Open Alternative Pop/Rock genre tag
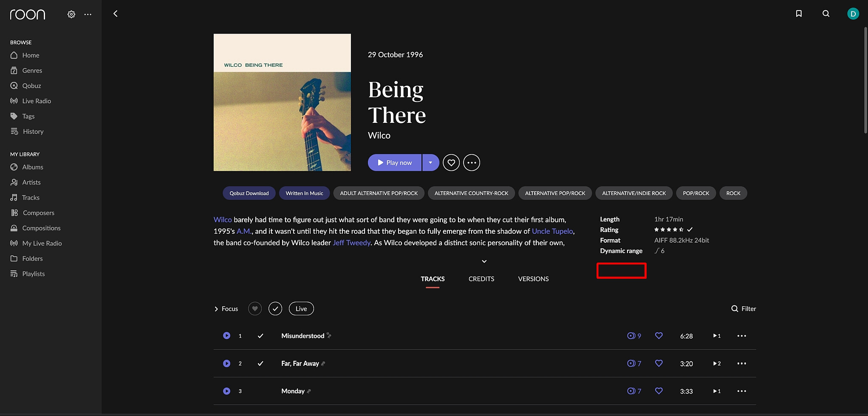 555,193
